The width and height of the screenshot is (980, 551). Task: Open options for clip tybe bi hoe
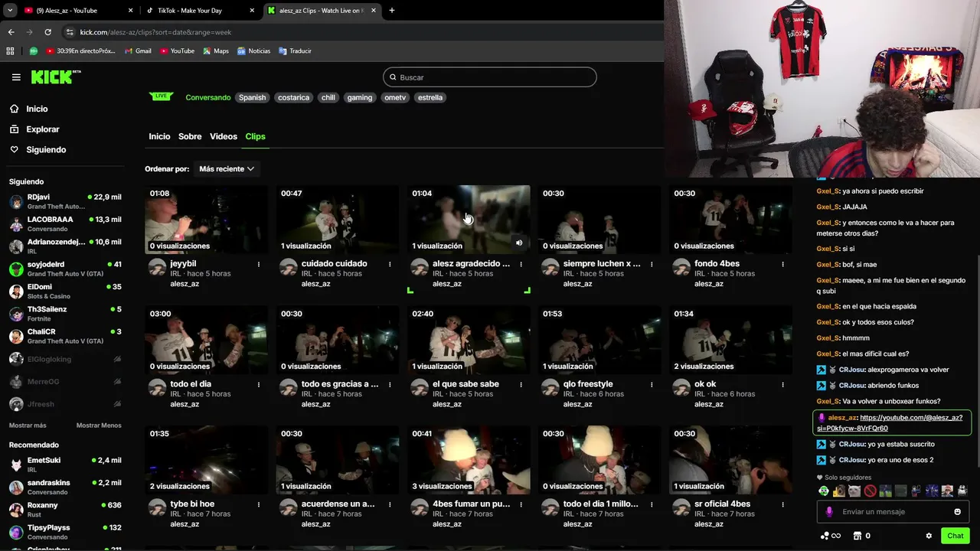click(259, 504)
